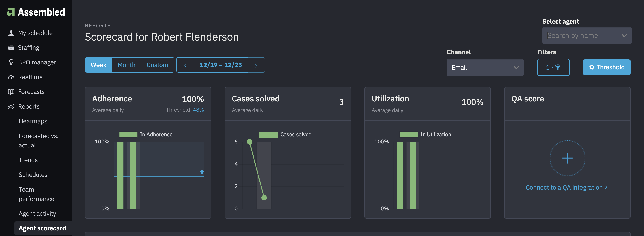The image size is (644, 236).
Task: Open the Filters funnel dropdown
Action: [x=553, y=67]
